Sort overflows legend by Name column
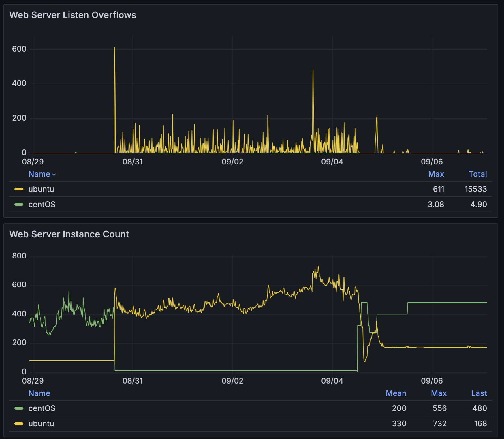This screenshot has width=504, height=439. pyautogui.click(x=39, y=174)
